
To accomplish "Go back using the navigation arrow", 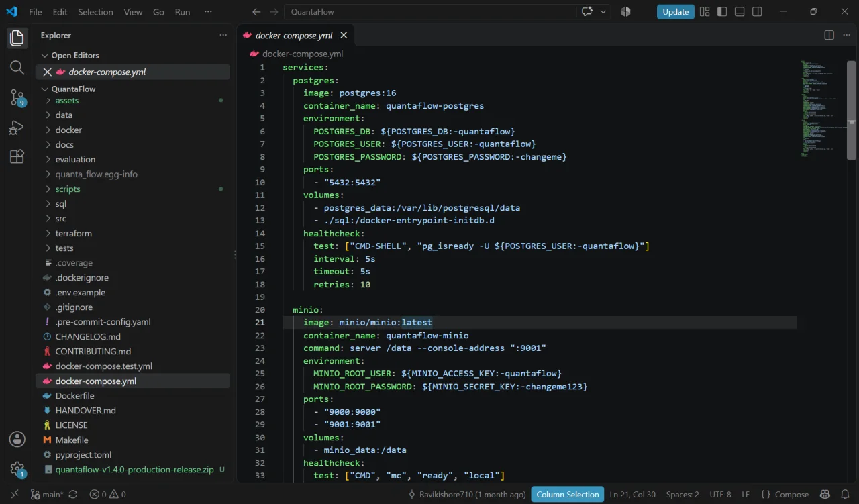I will click(256, 12).
